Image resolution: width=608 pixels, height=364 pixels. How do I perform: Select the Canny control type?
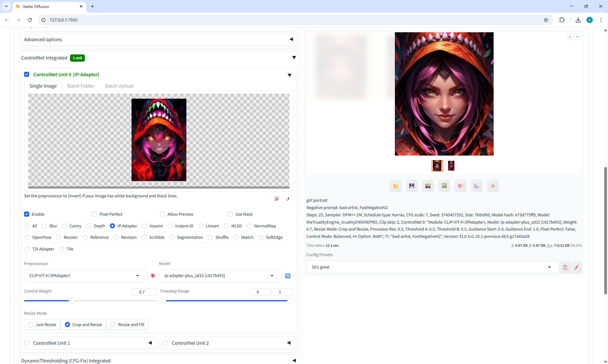(x=65, y=226)
